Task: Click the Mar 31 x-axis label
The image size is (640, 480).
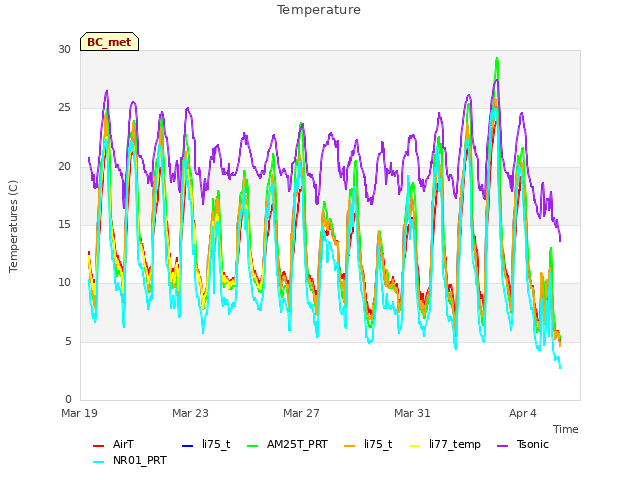Action: [x=412, y=413]
